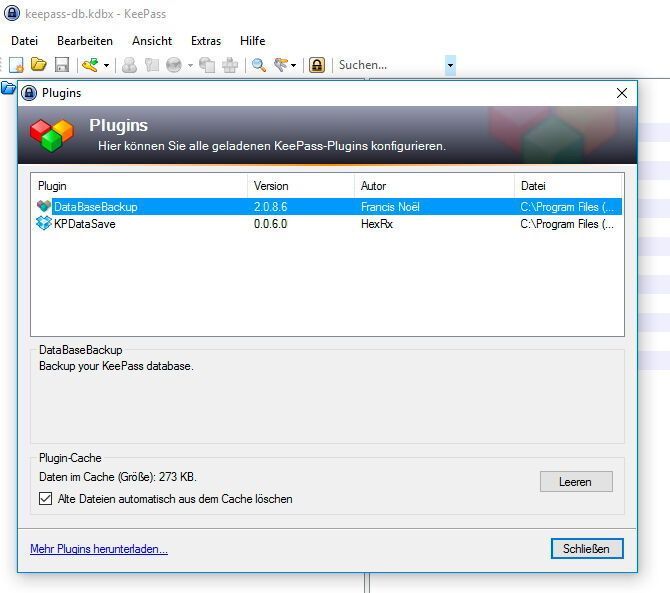Screen dimensions: 670x593
Task: Sort by the Autor column header
Action: pyautogui.click(x=434, y=186)
